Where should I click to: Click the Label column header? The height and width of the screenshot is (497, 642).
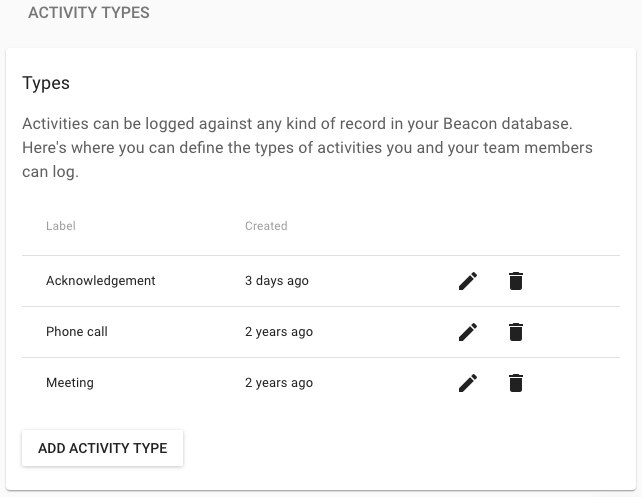[60, 226]
